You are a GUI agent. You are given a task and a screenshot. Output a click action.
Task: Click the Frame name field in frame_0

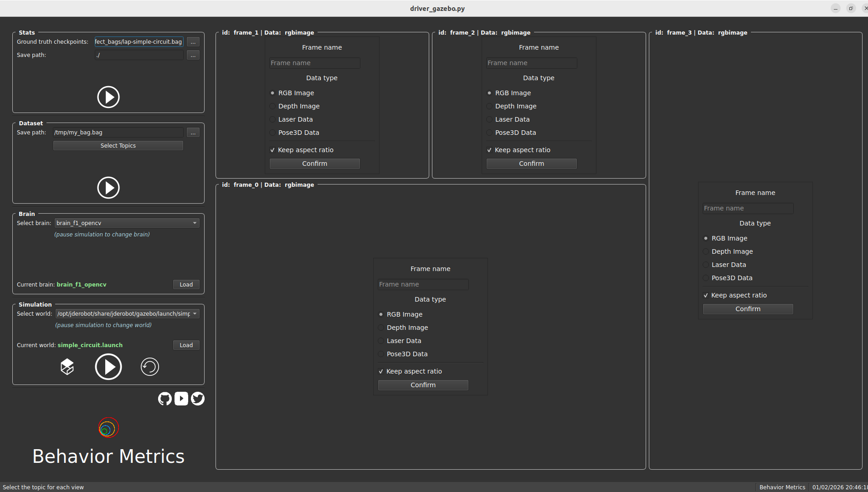423,284
